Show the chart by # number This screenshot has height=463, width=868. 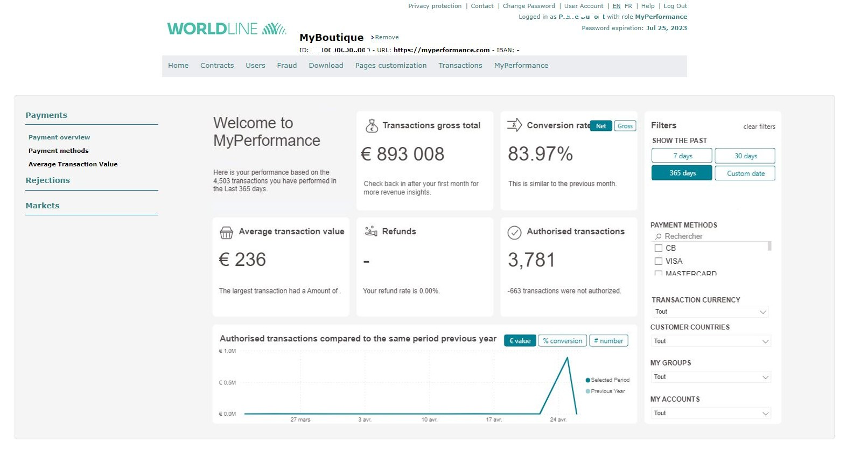coord(608,341)
